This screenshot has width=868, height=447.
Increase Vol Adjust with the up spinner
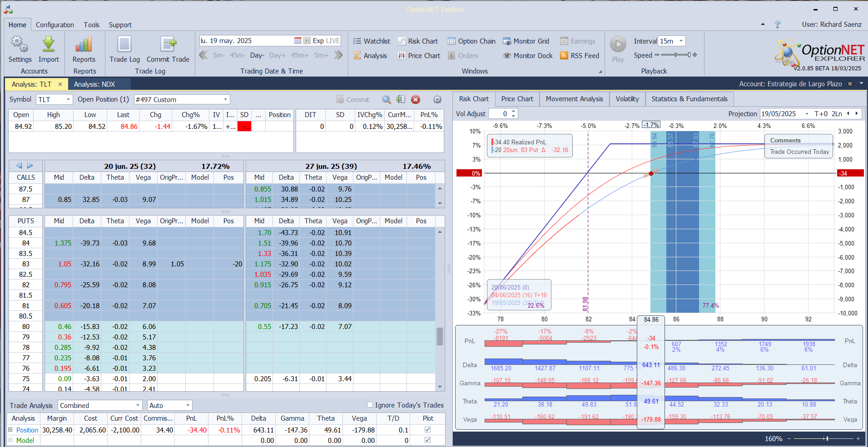click(514, 111)
